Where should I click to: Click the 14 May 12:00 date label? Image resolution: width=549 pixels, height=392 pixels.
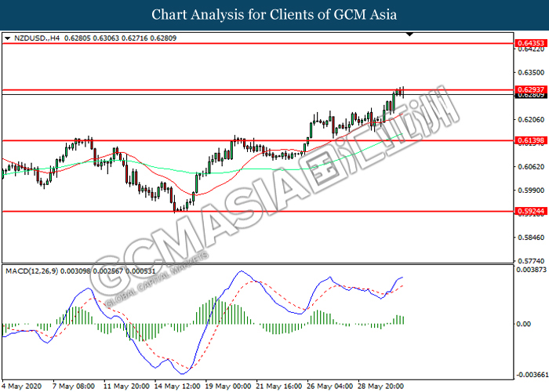tap(177, 387)
